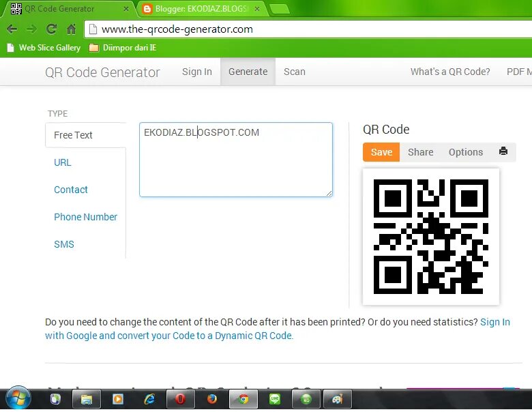Click the first pinned taskbar icon next to Start
Image resolution: width=532 pixels, height=412 pixels.
click(x=55, y=400)
